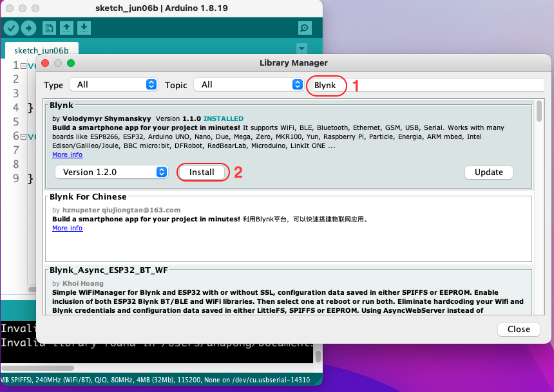Save the sketch with the Save icon

(84, 28)
